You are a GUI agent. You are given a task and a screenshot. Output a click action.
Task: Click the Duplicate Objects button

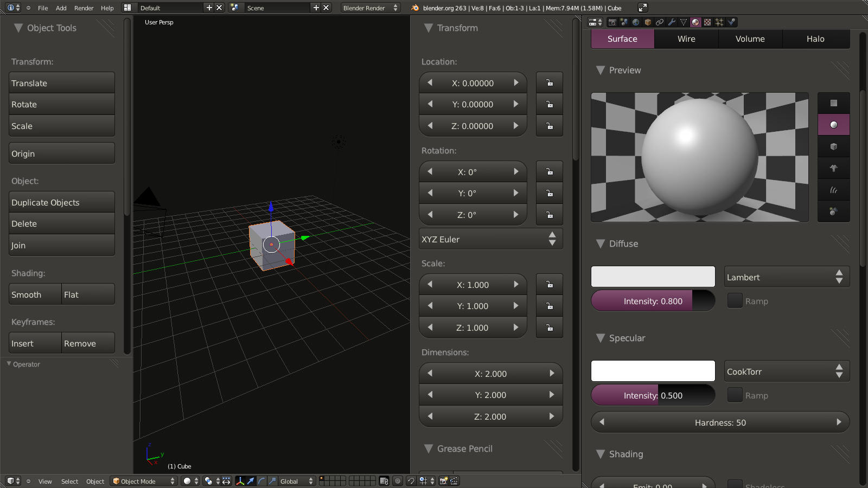62,202
